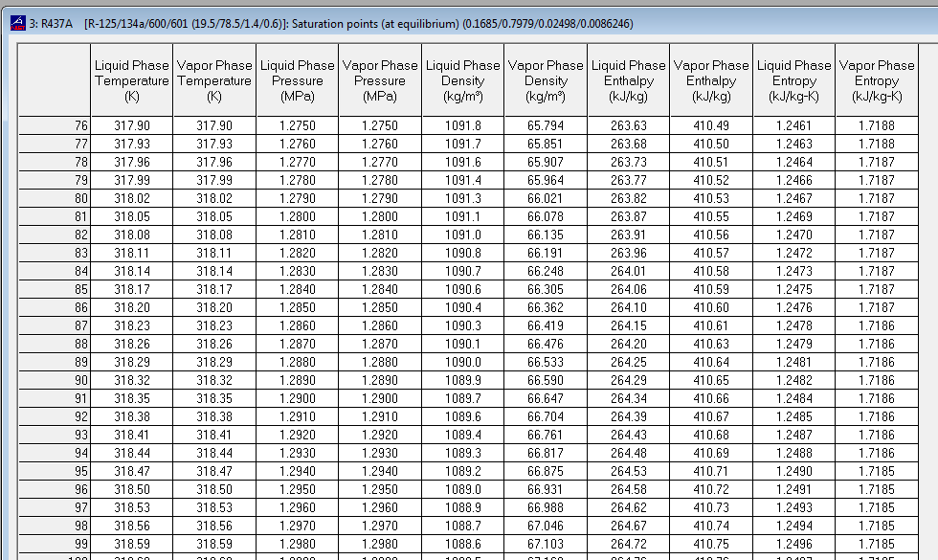Select the Liquid Phase Density column header
938x560 pixels.
(x=462, y=81)
